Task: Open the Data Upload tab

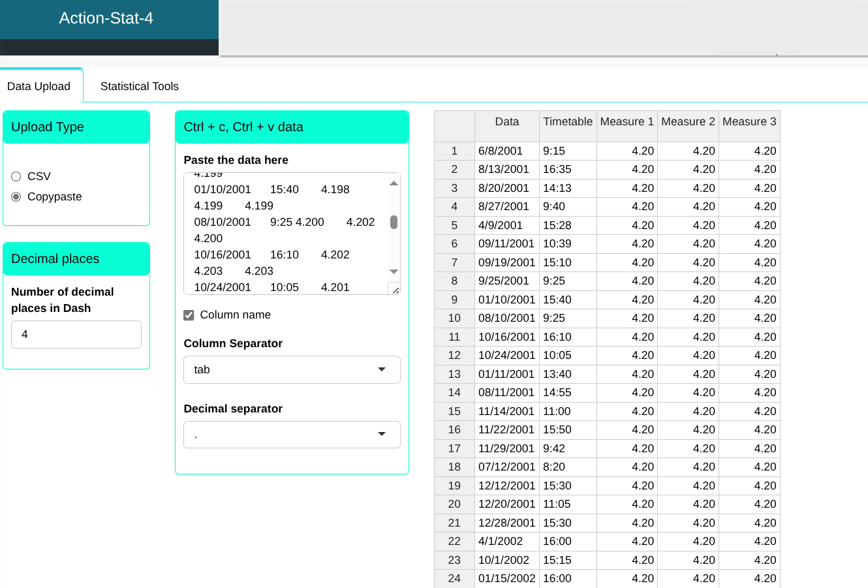Action: tap(39, 86)
